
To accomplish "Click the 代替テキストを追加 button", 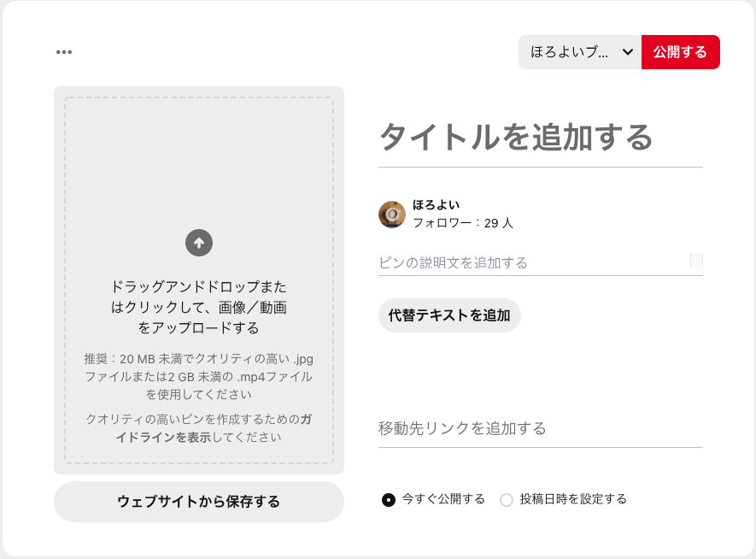I will tap(449, 315).
